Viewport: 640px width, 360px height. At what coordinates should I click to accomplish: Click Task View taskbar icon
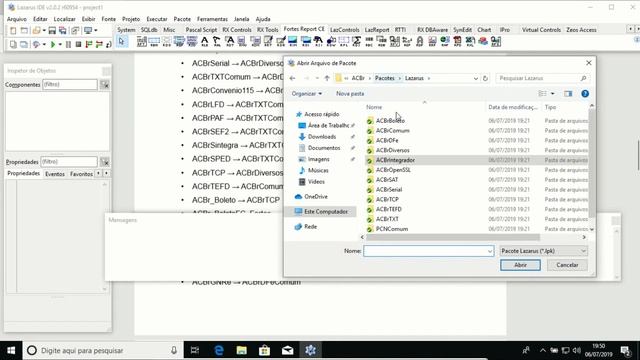195,350
